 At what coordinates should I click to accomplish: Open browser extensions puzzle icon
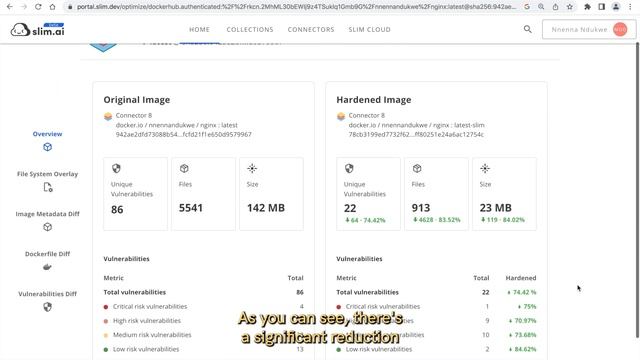[x=587, y=7]
